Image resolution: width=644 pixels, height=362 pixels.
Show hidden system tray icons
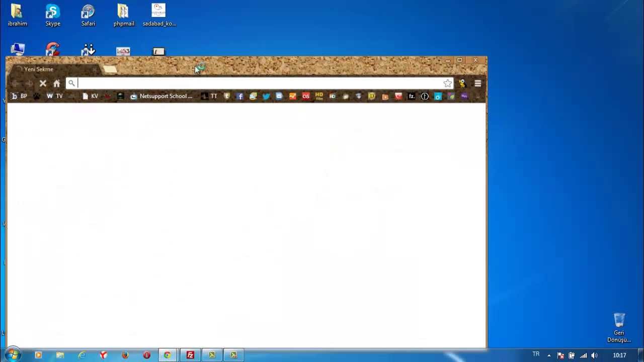(549, 355)
